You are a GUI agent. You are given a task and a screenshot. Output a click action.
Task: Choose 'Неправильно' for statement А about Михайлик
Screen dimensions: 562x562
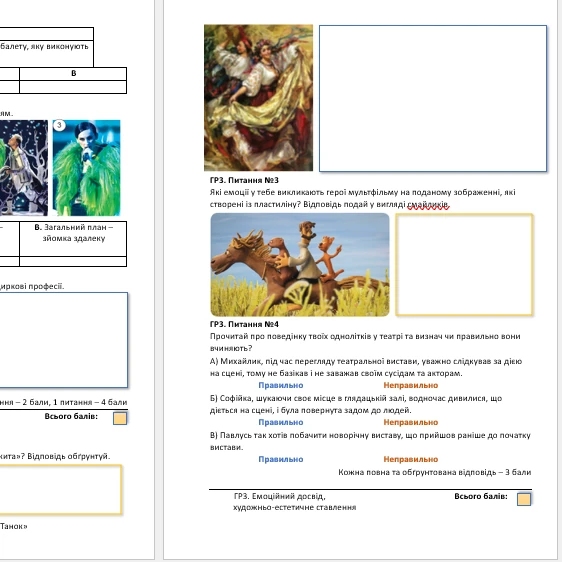click(411, 385)
